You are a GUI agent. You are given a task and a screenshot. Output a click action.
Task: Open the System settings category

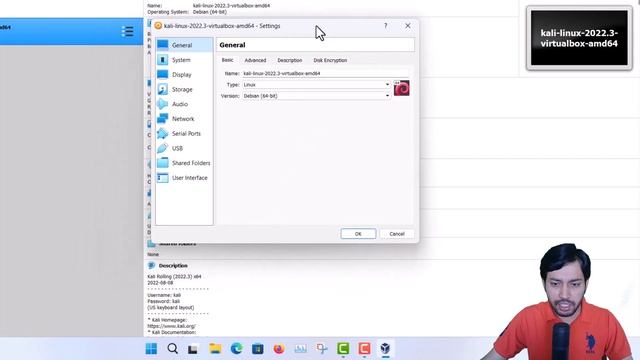pos(184,60)
